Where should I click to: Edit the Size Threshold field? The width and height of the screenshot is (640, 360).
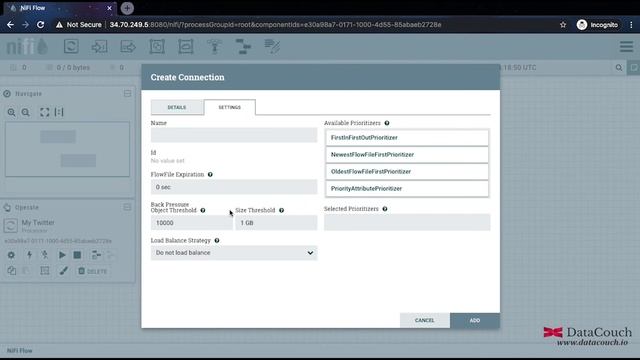[276, 223]
